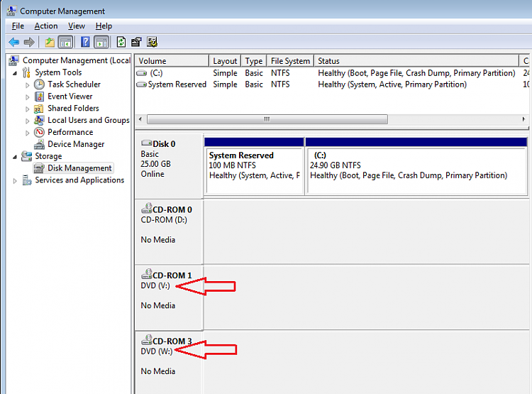Click the Event Viewer icon
The height and width of the screenshot is (394, 532).
click(x=39, y=97)
